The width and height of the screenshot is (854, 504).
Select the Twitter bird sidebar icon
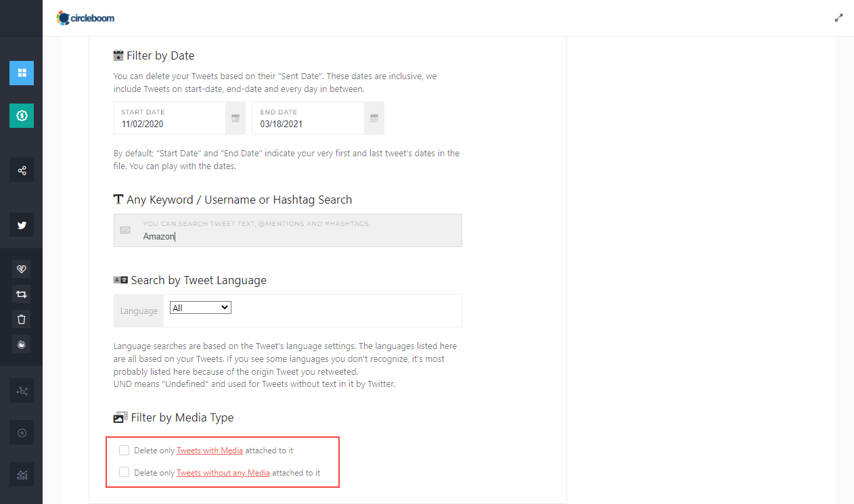click(x=22, y=225)
